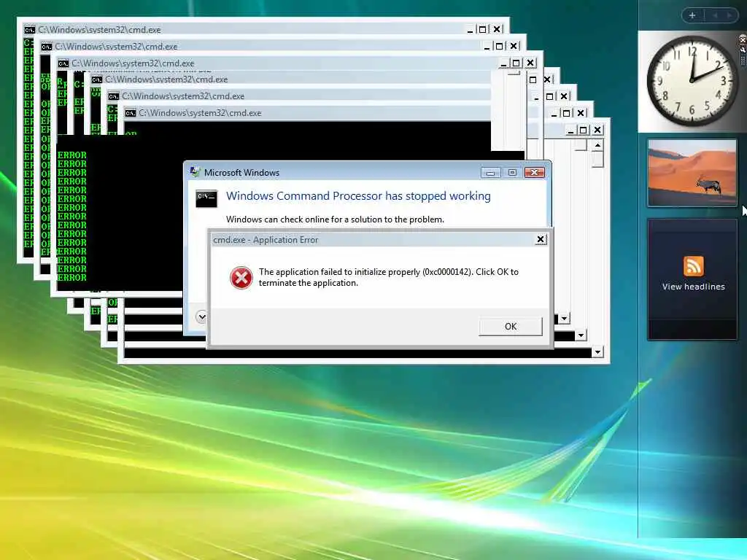Minimize the Microsoft Windows crash dialog
Viewport: 747px width, 560px height.
pyautogui.click(x=490, y=172)
